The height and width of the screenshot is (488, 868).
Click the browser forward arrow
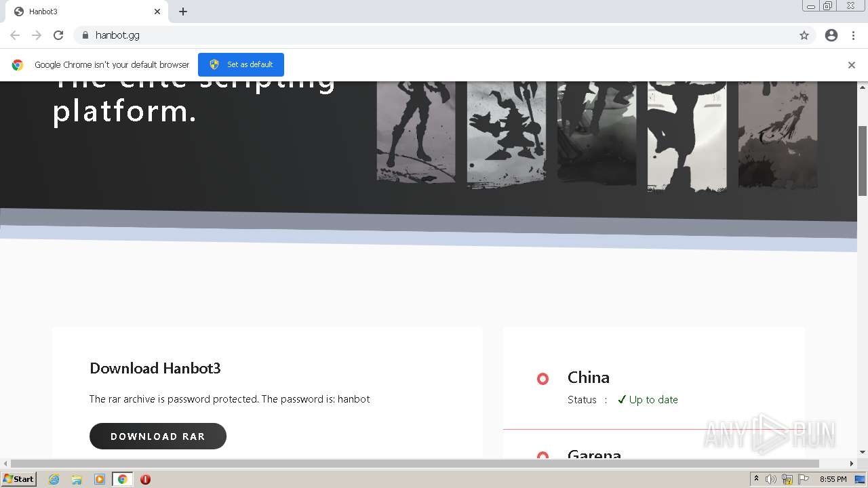coord(37,35)
